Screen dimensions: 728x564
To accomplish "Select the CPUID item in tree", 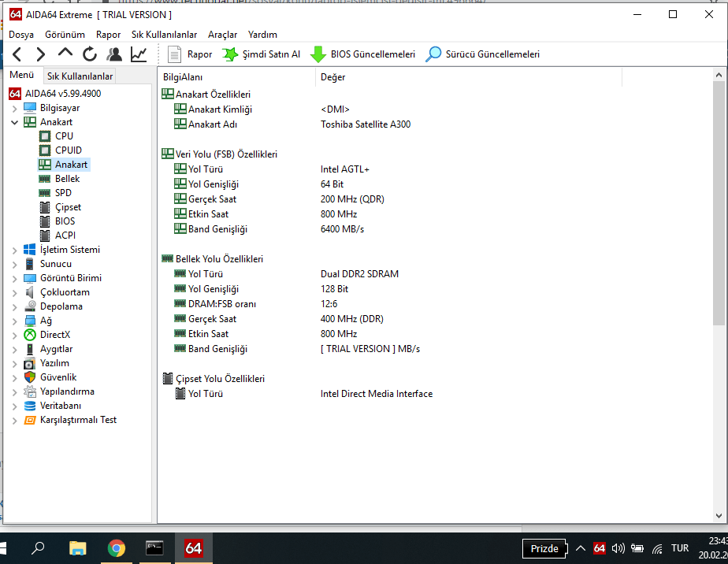I will 69,150.
